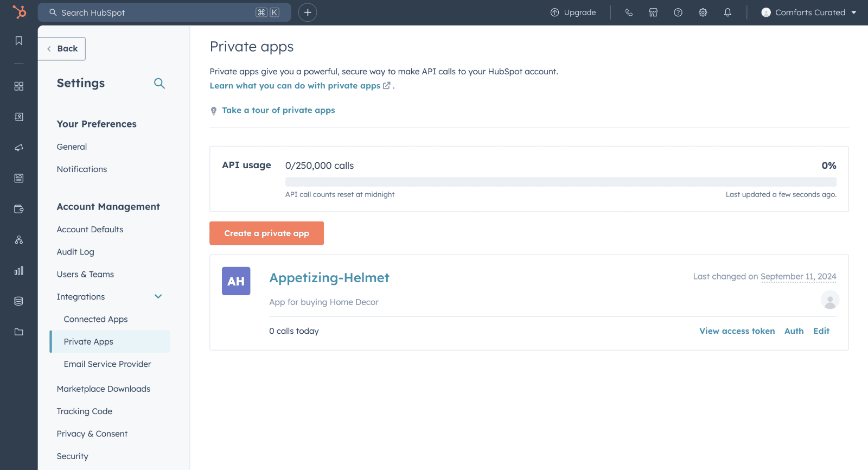
Task: Select General in Your Preferences
Action: (72, 147)
